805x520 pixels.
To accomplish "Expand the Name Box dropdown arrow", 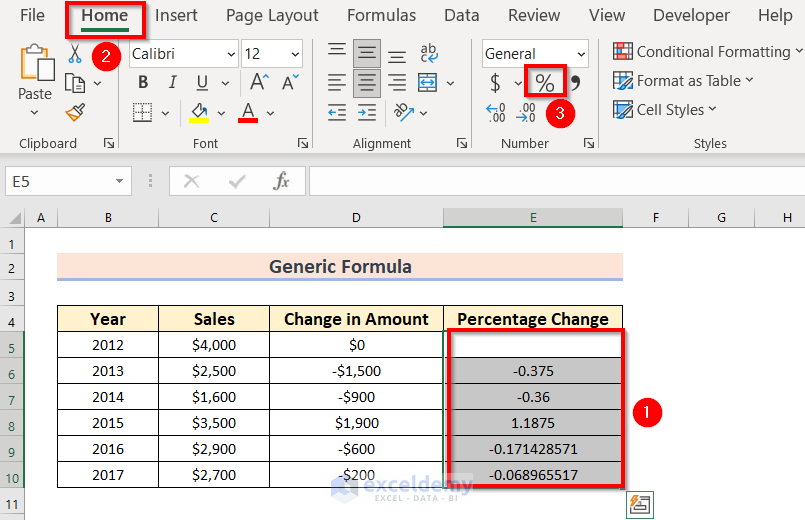I will click(120, 181).
